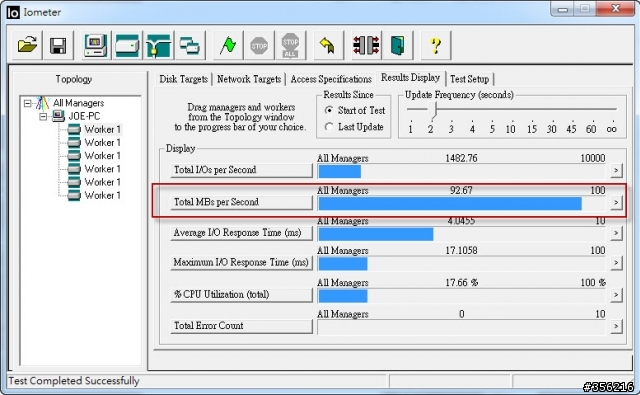The width and height of the screenshot is (640, 395).
Task: Click the % CPU Utilization progress bar
Action: [x=462, y=295]
